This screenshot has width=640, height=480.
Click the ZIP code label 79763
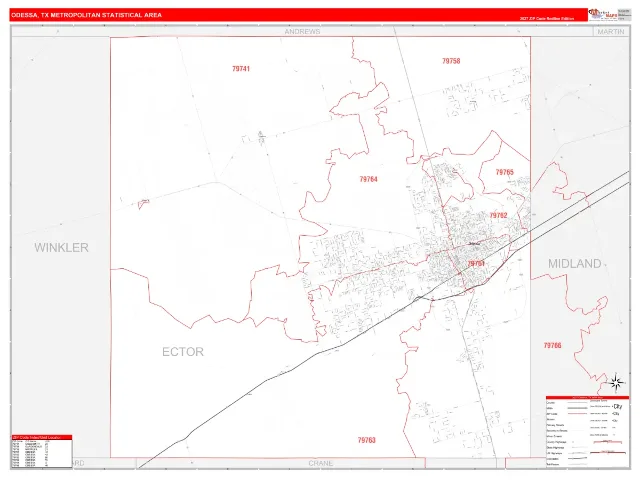tap(367, 440)
